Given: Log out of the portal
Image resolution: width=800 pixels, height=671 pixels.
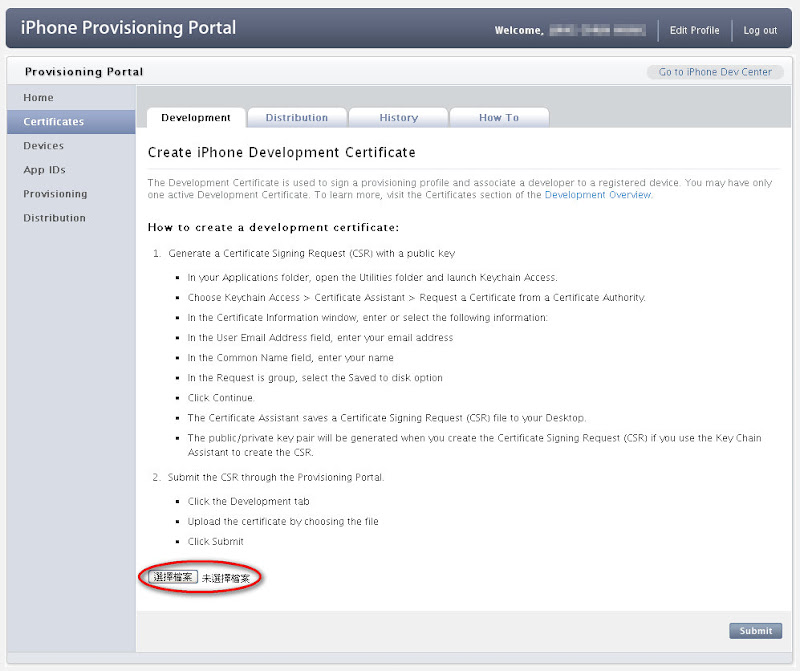Looking at the screenshot, I should 760,30.
